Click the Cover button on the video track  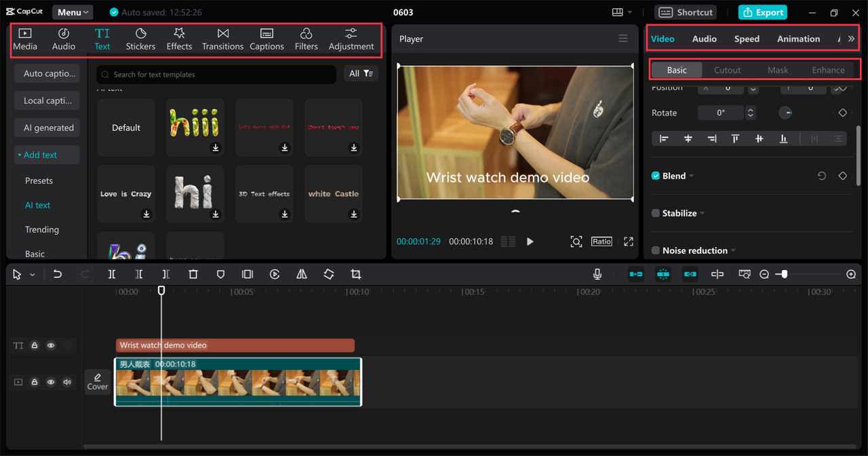[98, 381]
